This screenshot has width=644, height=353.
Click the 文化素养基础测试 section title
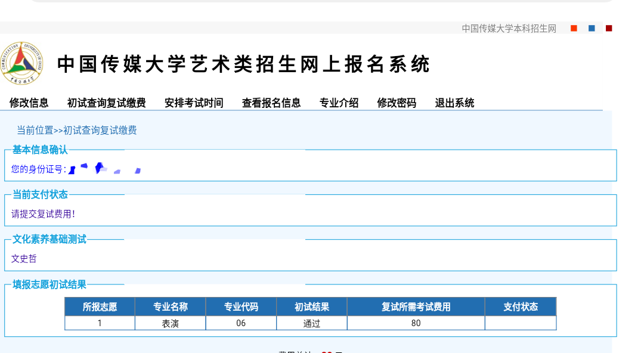coord(49,239)
